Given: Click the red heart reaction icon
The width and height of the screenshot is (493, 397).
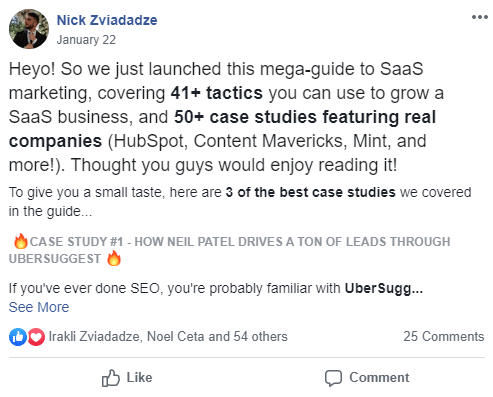Looking at the screenshot, I should point(36,337).
